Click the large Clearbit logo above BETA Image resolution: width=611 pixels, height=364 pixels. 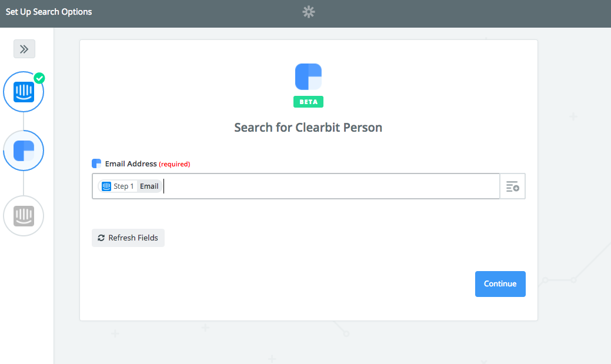click(x=308, y=77)
